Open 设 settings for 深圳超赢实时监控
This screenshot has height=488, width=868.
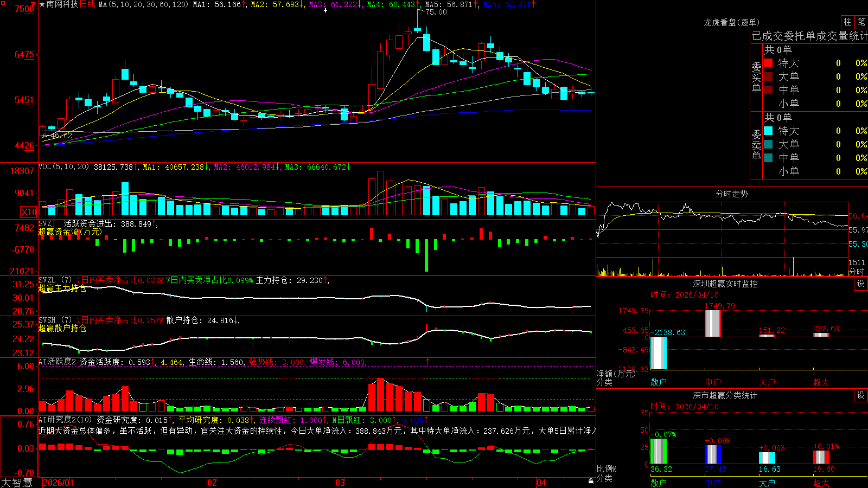[x=861, y=284]
